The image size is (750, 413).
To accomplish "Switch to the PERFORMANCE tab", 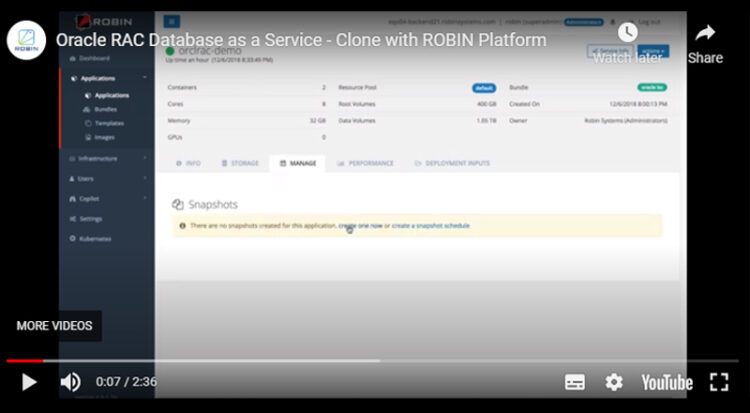I will tap(365, 164).
